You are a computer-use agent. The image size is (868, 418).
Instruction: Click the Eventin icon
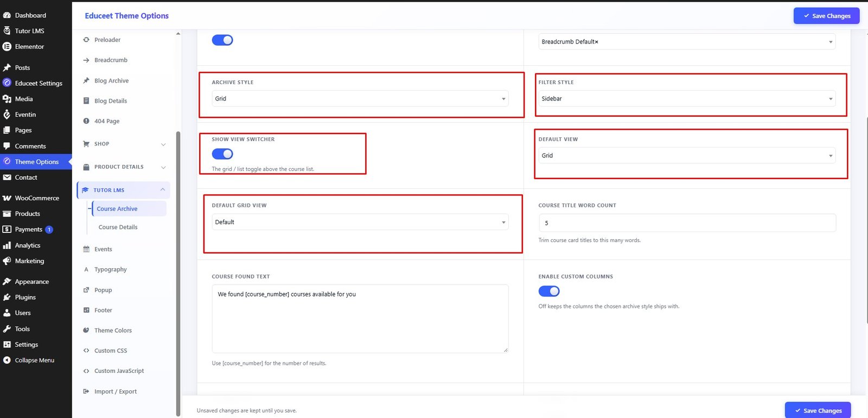(x=7, y=115)
